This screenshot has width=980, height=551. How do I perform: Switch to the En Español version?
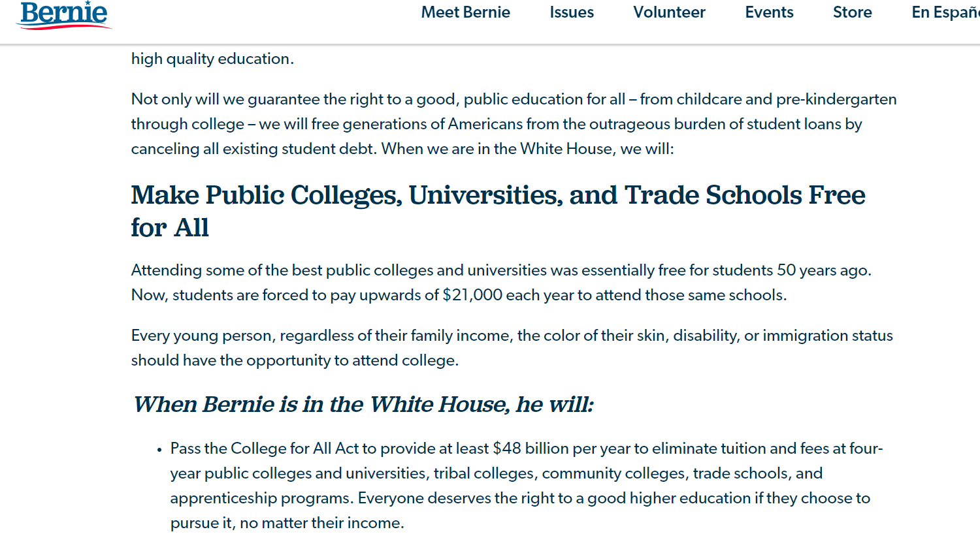tap(945, 12)
